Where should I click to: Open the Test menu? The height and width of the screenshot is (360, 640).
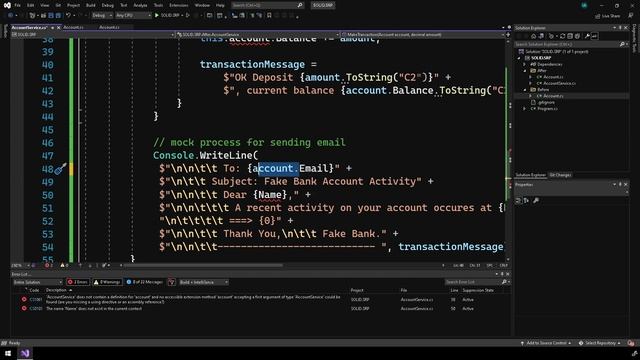click(x=123, y=5)
